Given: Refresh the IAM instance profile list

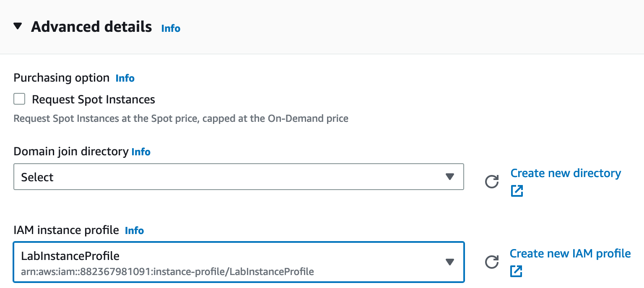Looking at the screenshot, I should tap(491, 262).
